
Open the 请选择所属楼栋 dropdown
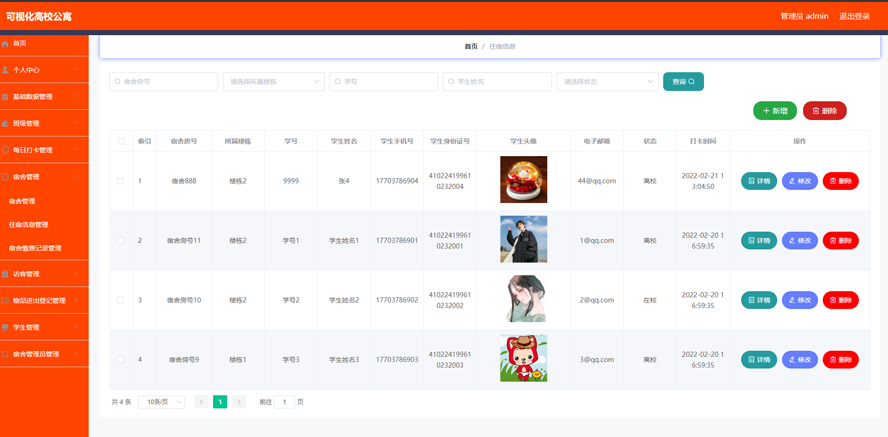(x=274, y=82)
